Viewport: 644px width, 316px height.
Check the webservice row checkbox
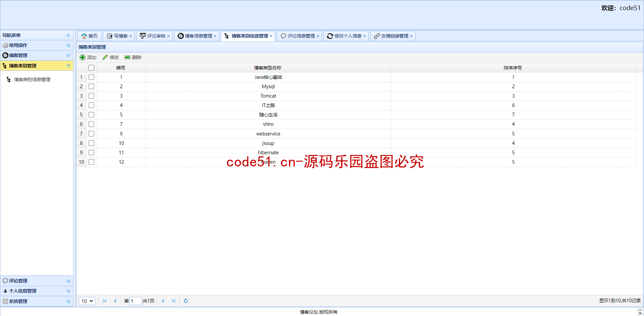(x=91, y=134)
